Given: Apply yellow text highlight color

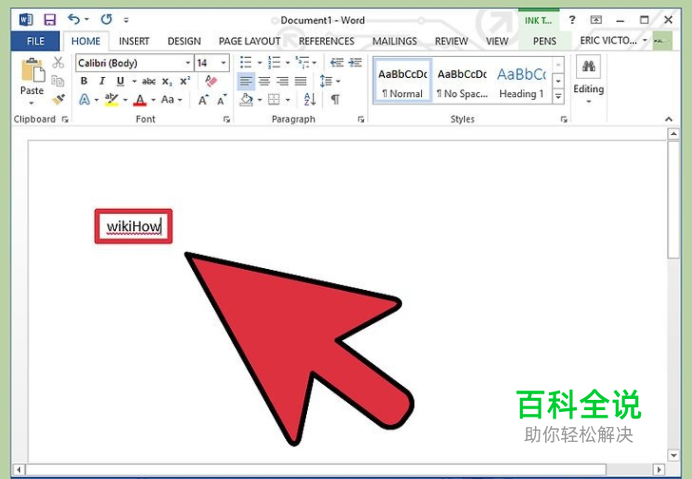Looking at the screenshot, I should (111, 100).
